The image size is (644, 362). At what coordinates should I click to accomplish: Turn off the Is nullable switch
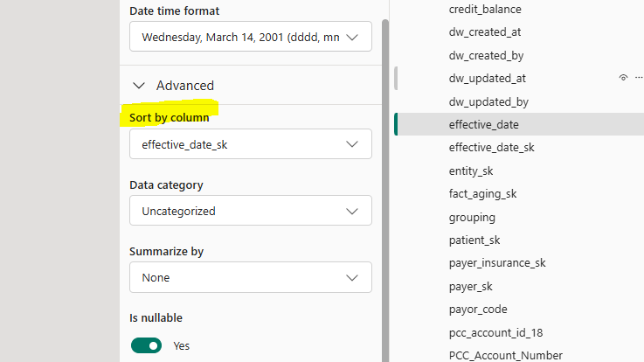point(146,345)
